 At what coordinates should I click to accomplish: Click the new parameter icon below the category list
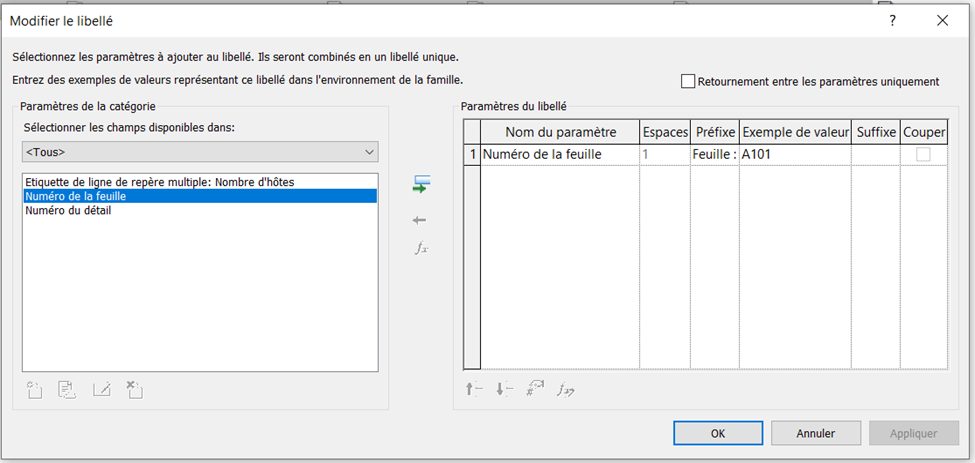tap(34, 390)
